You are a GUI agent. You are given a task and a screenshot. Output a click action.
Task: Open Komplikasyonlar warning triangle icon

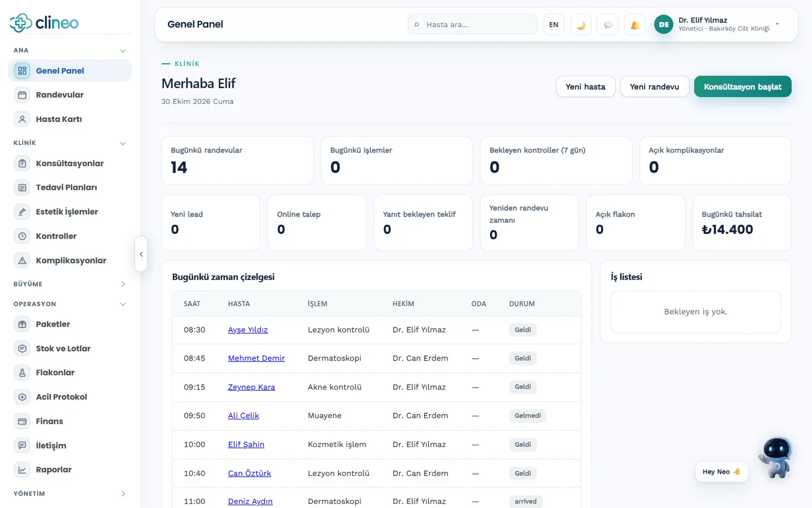[22, 261]
